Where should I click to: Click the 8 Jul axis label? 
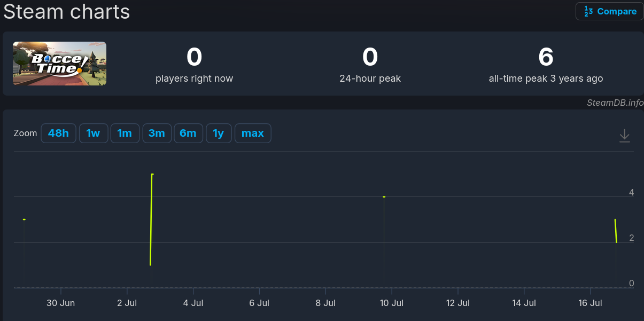tap(325, 303)
